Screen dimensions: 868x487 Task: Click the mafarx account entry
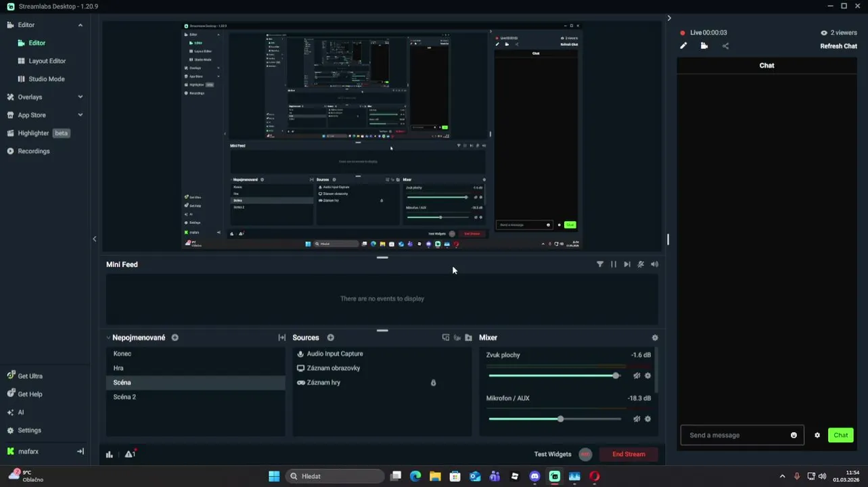[x=28, y=451]
